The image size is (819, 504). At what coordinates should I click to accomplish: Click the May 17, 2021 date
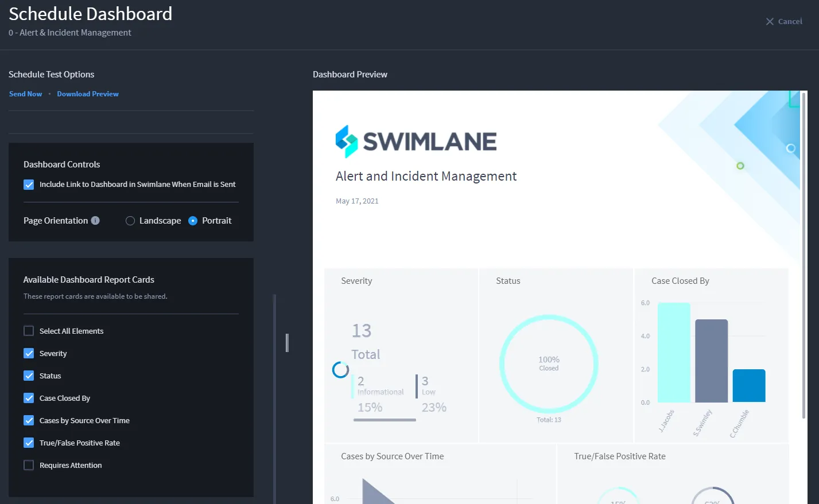click(357, 201)
